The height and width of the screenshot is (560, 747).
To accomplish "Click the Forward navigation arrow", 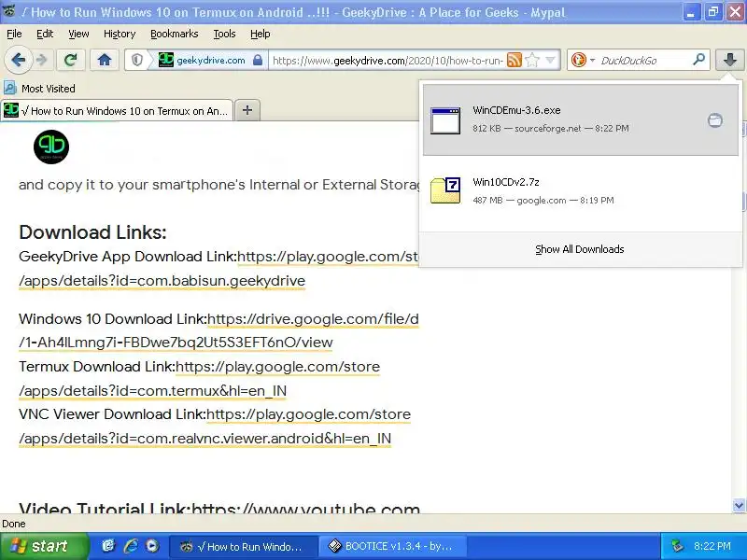I will pyautogui.click(x=41, y=60).
